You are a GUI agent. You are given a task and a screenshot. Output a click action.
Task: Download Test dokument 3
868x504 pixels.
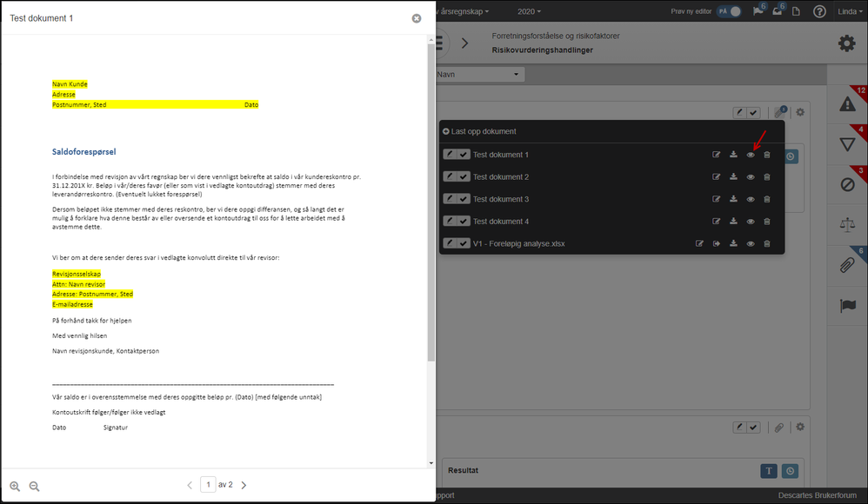point(733,199)
